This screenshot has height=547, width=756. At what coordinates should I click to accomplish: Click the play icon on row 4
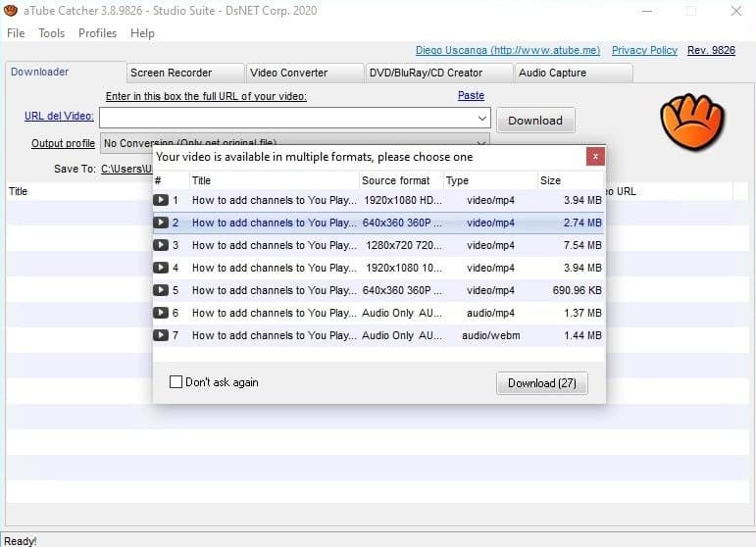[x=161, y=268]
